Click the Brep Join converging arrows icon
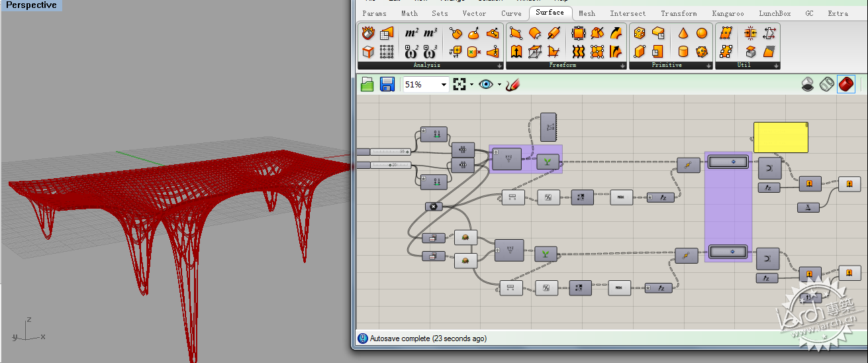The image size is (868, 363). pyautogui.click(x=750, y=33)
